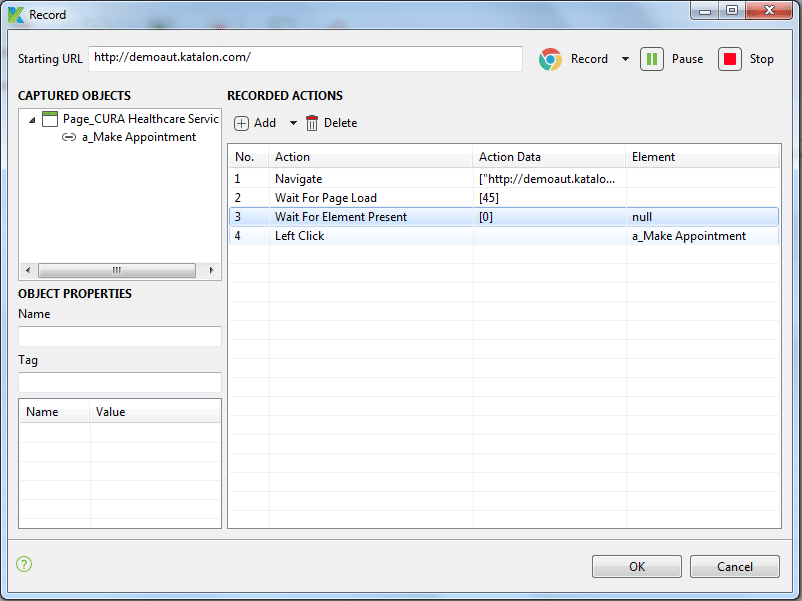Select Page_CURA Healthcare Service tree item

pos(141,119)
